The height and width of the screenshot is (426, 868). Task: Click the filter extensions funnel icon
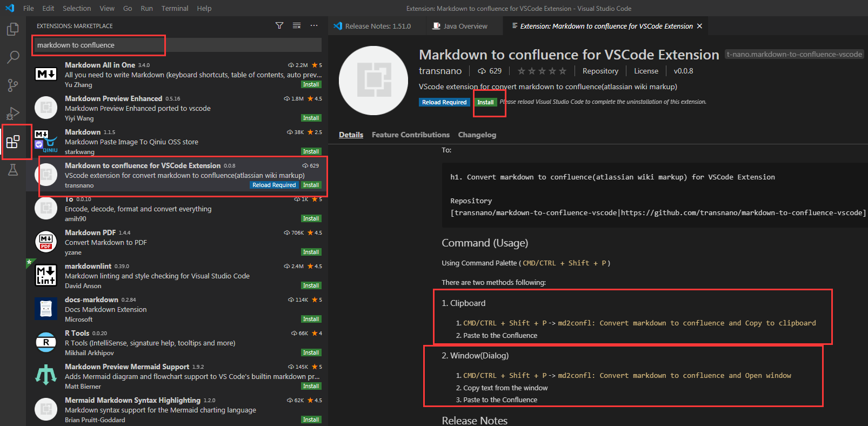click(x=279, y=25)
